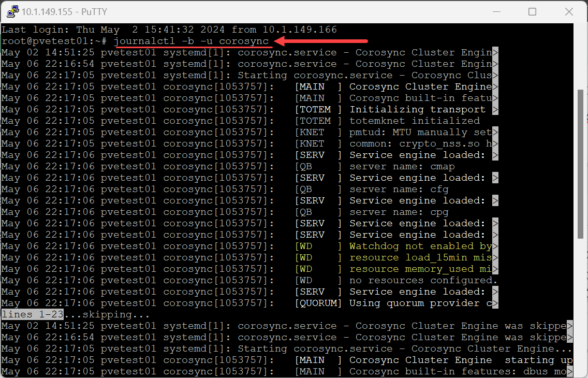This screenshot has width=588, height=378.
Task: Click the 'totemknet initialized' log message
Action: pos(415,121)
